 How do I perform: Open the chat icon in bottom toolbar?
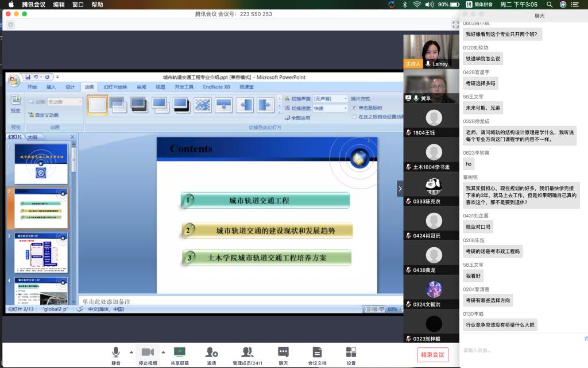[x=283, y=353]
